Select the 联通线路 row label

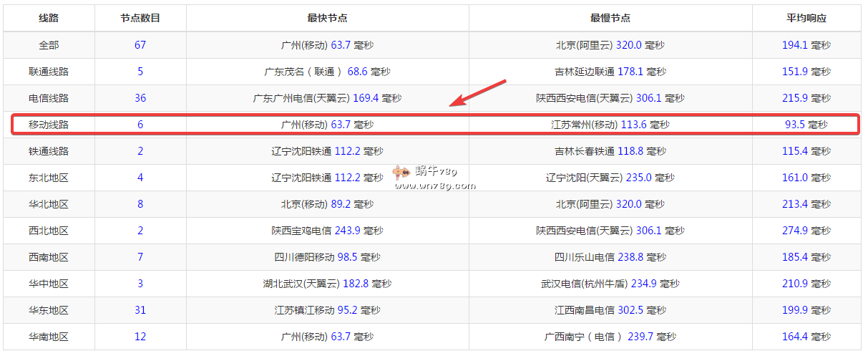pyautogui.click(x=49, y=72)
